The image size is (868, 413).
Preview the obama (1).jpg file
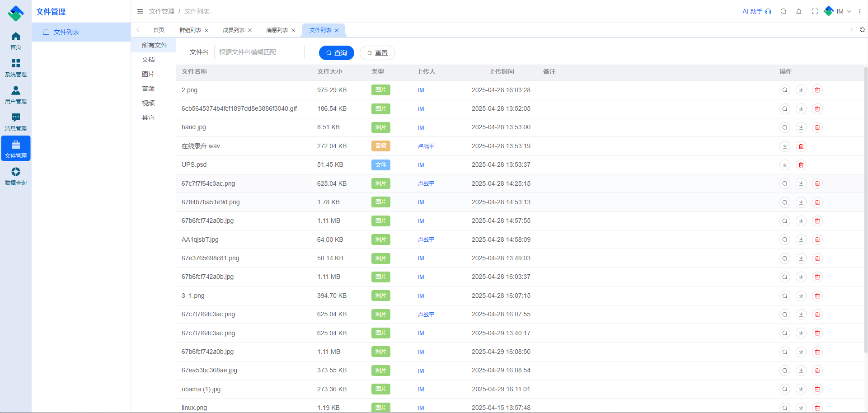(785, 389)
